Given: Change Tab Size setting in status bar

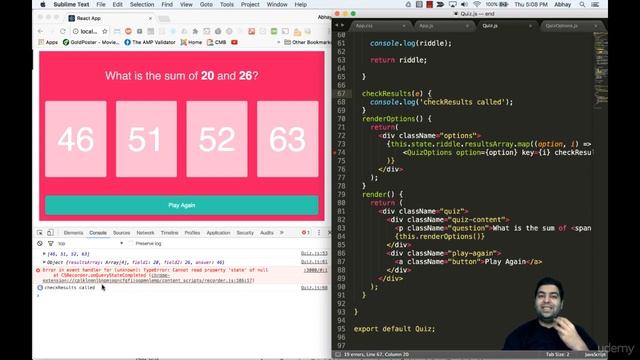Looking at the screenshot, I should click(x=558, y=354).
